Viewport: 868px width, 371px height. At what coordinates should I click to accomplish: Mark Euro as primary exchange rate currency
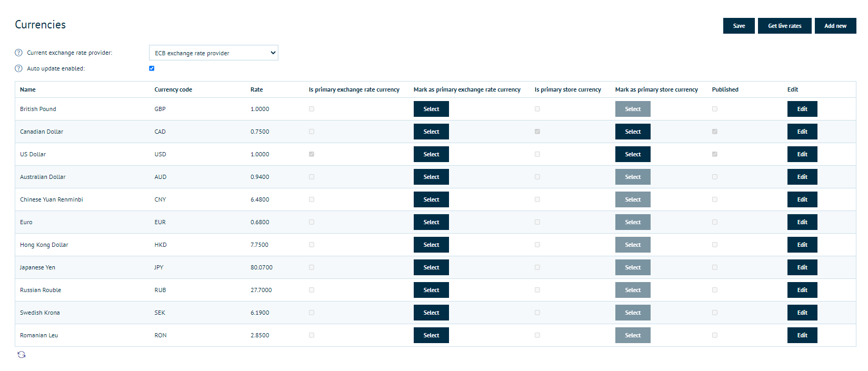431,222
